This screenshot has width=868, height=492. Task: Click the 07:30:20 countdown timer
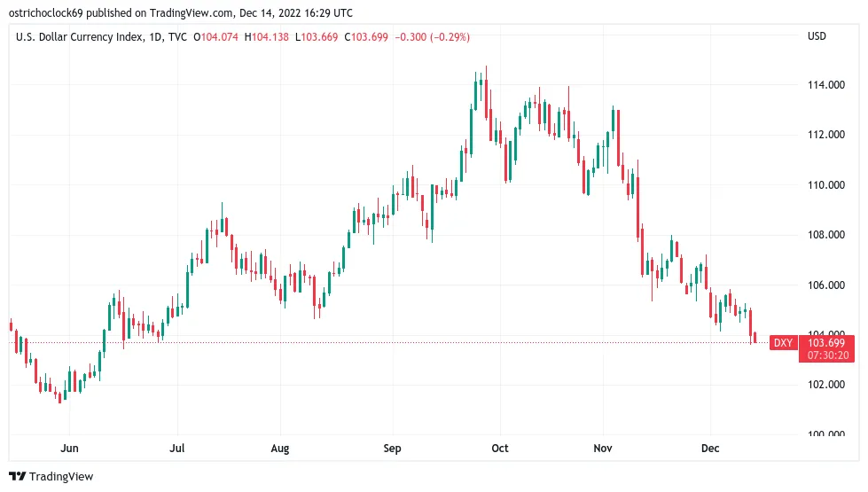click(827, 355)
